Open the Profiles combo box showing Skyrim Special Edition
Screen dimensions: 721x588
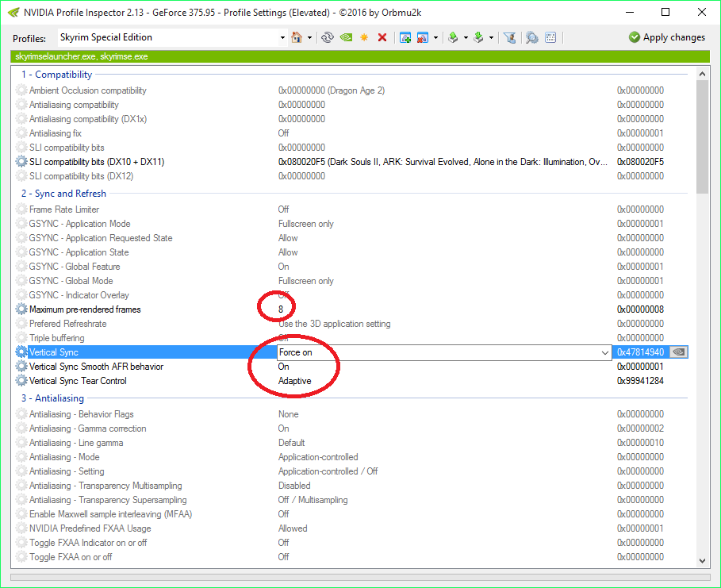(x=172, y=37)
